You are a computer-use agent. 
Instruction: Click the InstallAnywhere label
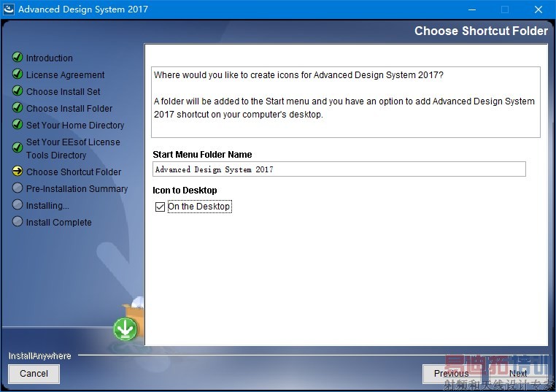[x=39, y=356]
